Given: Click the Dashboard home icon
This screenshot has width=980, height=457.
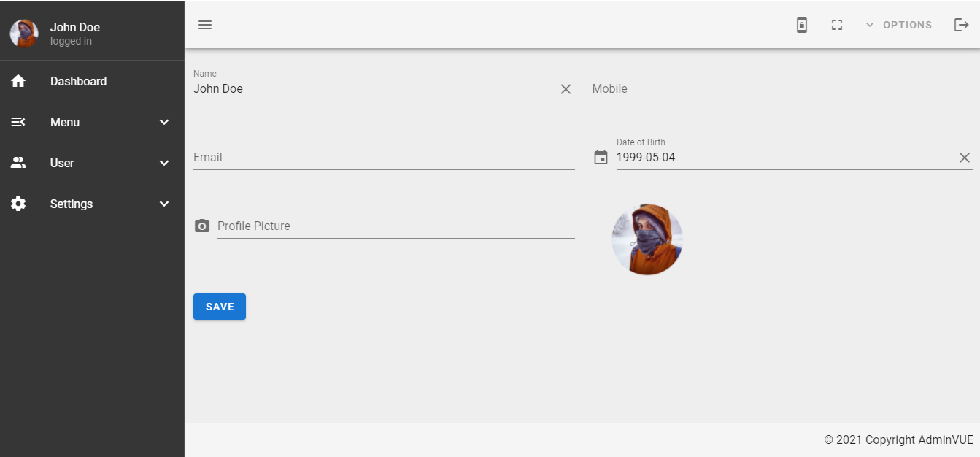Looking at the screenshot, I should click(18, 82).
